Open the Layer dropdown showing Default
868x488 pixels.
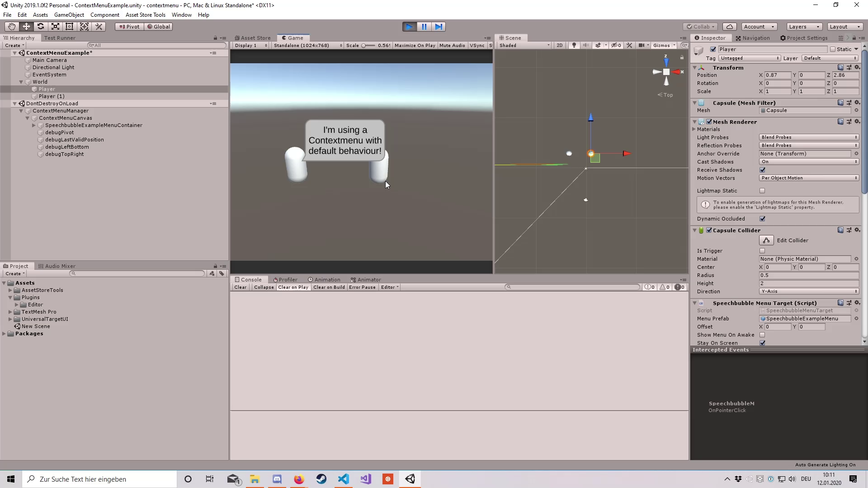coord(830,58)
